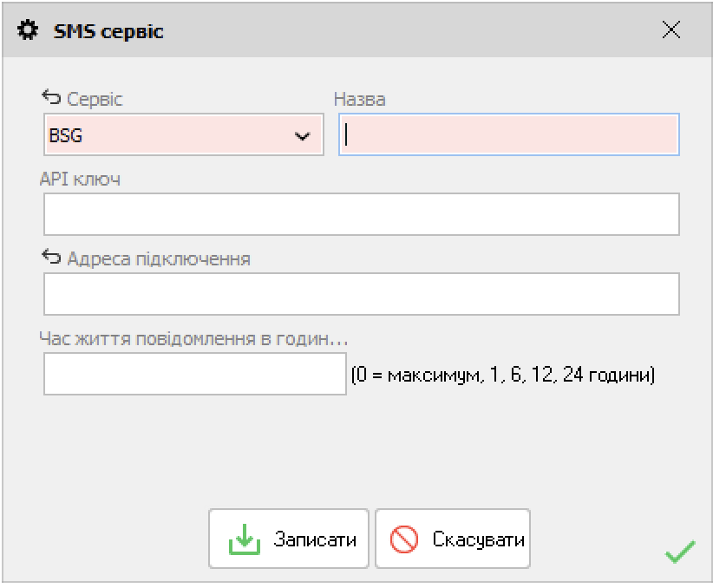Image resolution: width=713 pixels, height=588 pixels.
Task: Click the green download icon on Записати button
Action: (x=241, y=539)
